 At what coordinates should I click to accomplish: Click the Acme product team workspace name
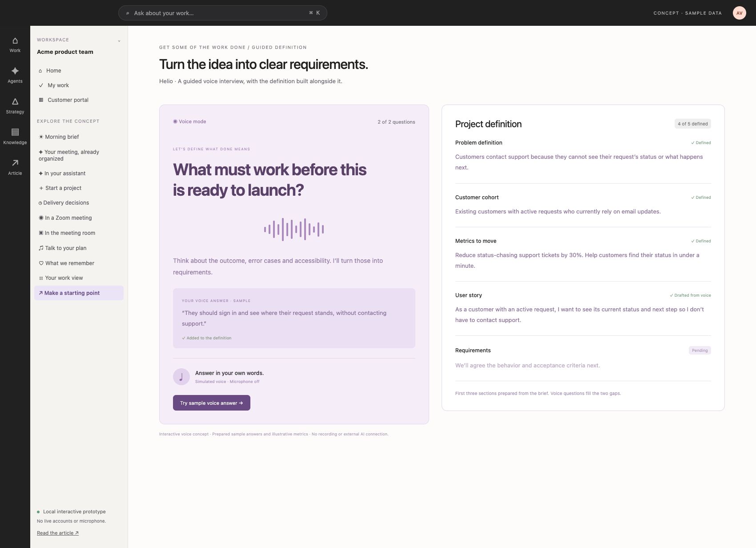click(x=65, y=52)
